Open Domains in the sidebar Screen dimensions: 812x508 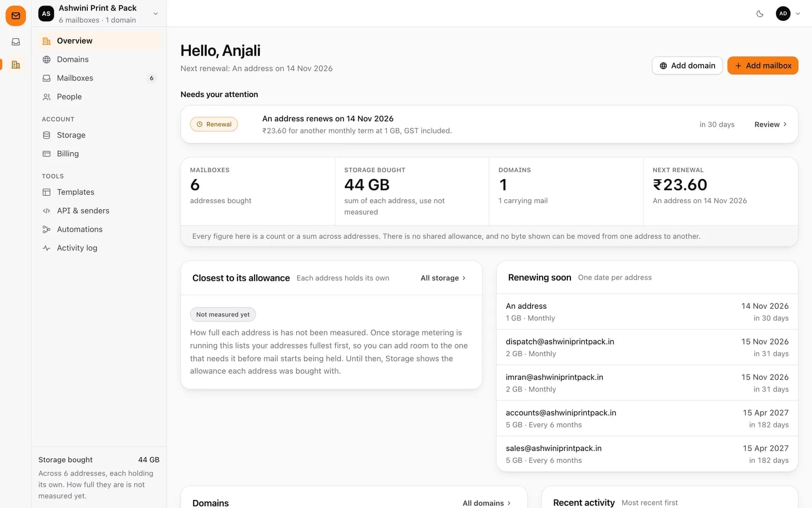[99, 59]
